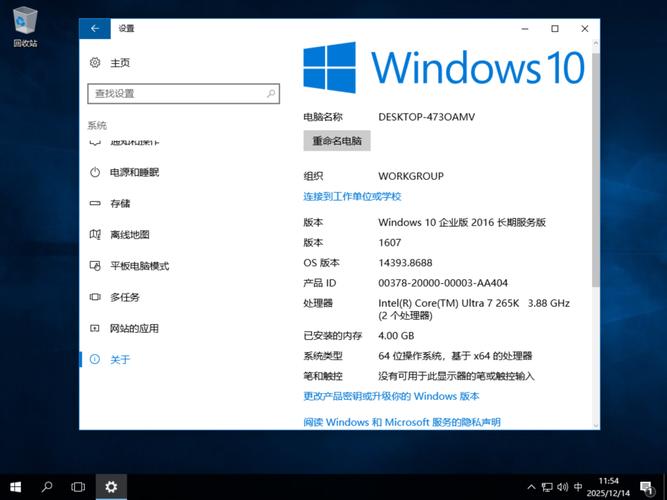The image size is (667, 500).
Task: Select 平板电脑模式 tablet mode
Action: pyautogui.click(x=139, y=266)
